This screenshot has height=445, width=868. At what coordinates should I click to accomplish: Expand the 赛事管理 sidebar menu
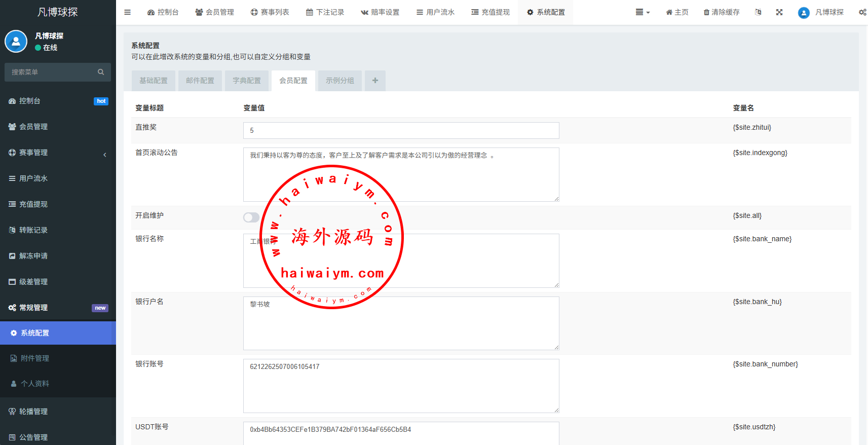[x=58, y=153]
